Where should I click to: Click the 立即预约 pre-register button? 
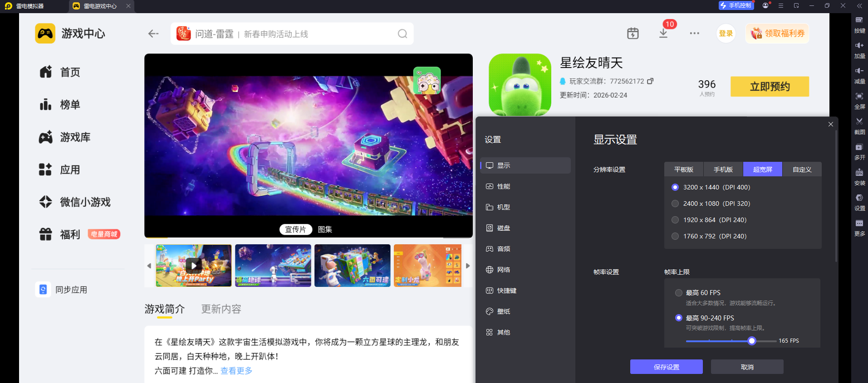[770, 87]
